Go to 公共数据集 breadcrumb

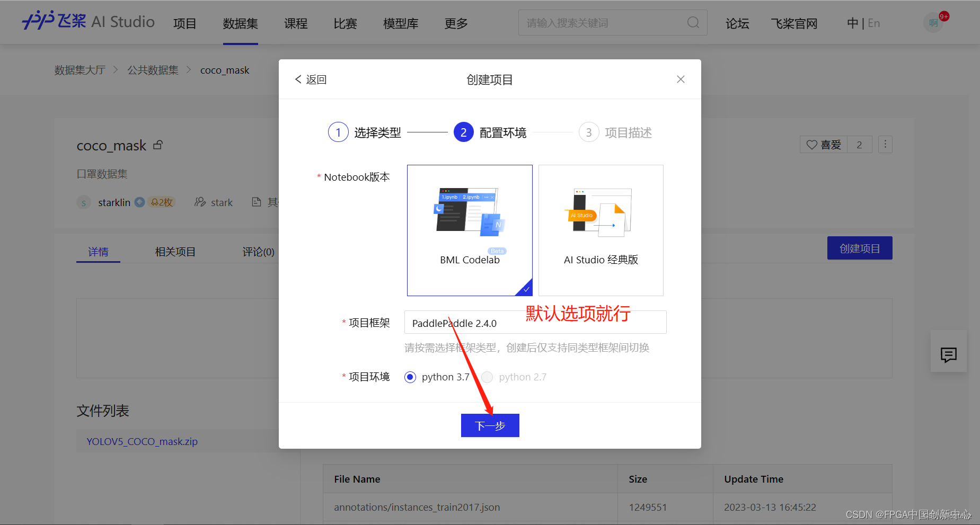pos(153,70)
